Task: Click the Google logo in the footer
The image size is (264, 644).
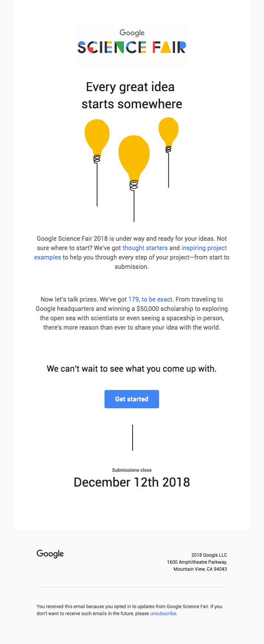Action: [50, 554]
